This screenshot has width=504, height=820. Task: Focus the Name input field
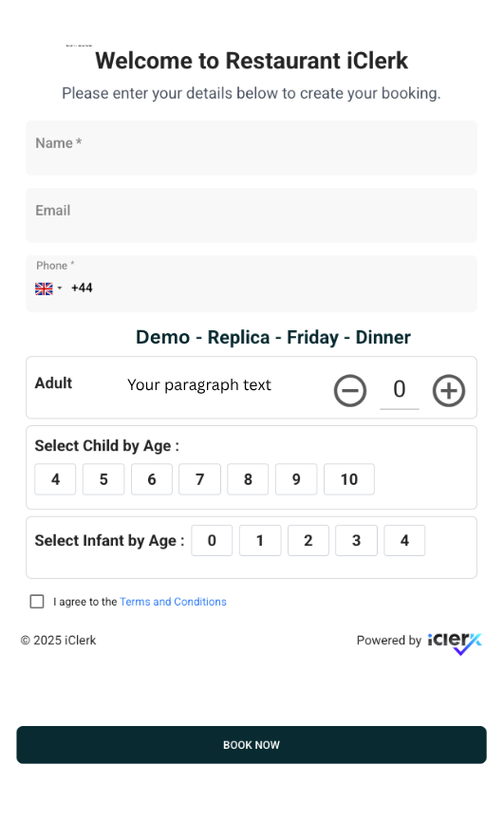252,148
